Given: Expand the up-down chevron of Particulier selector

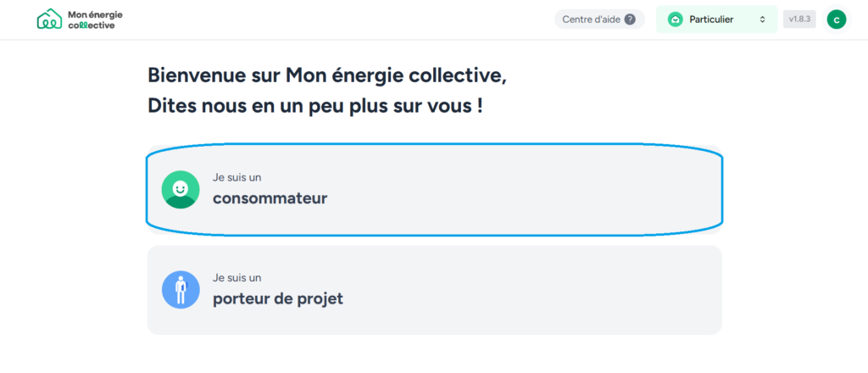Looking at the screenshot, I should (763, 19).
